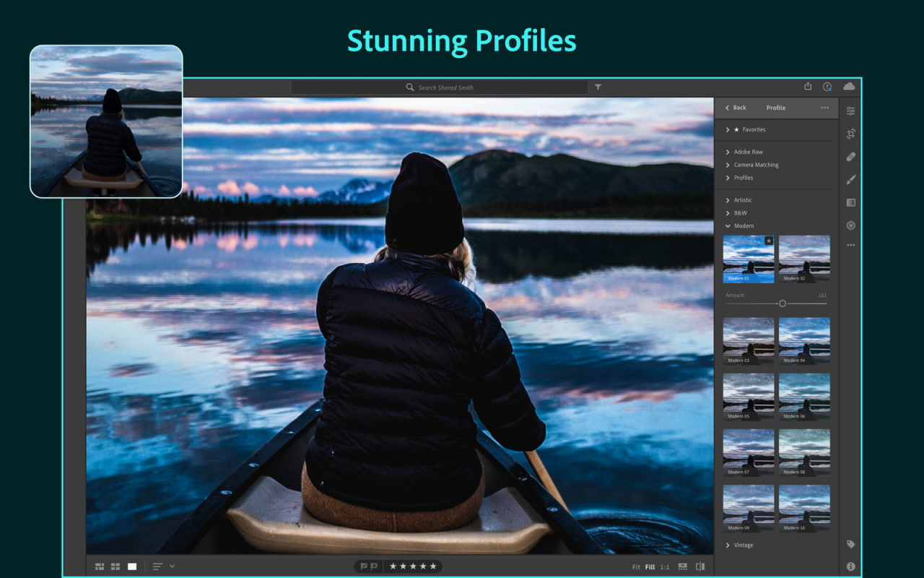Open the cloud sync status icon
This screenshot has height=578, width=924.
coord(849,87)
